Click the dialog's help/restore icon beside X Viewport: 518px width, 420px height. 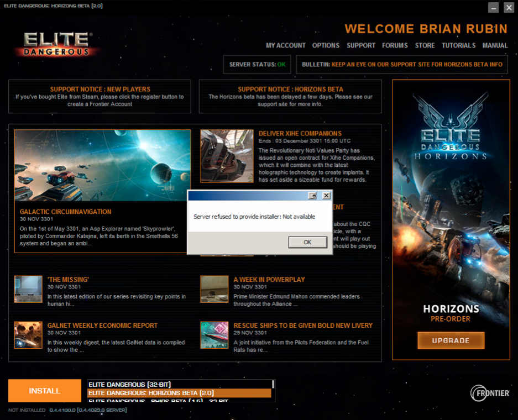tap(312, 196)
